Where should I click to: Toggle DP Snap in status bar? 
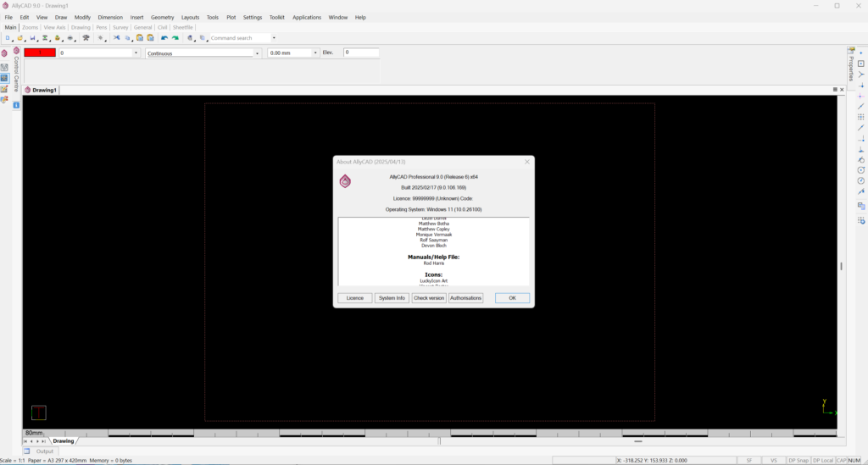pos(798,460)
